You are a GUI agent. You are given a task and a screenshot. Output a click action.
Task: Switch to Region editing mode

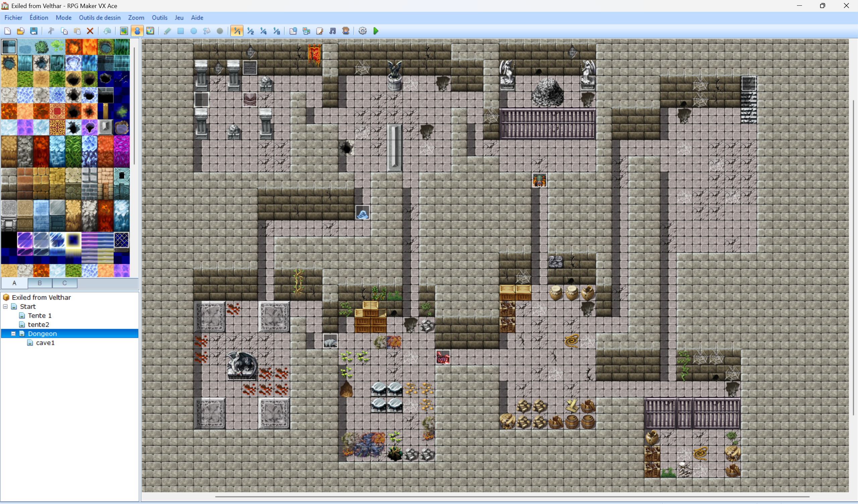tap(150, 31)
